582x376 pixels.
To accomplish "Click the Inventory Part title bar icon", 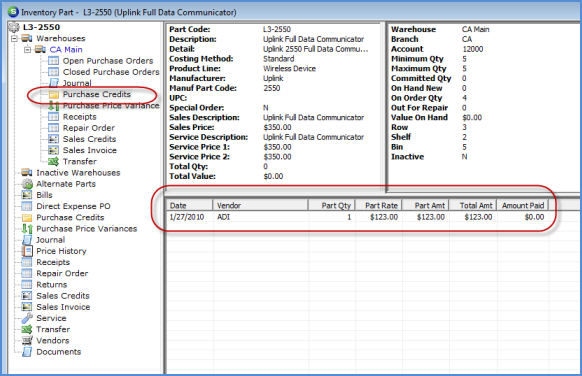I will click(x=13, y=12).
